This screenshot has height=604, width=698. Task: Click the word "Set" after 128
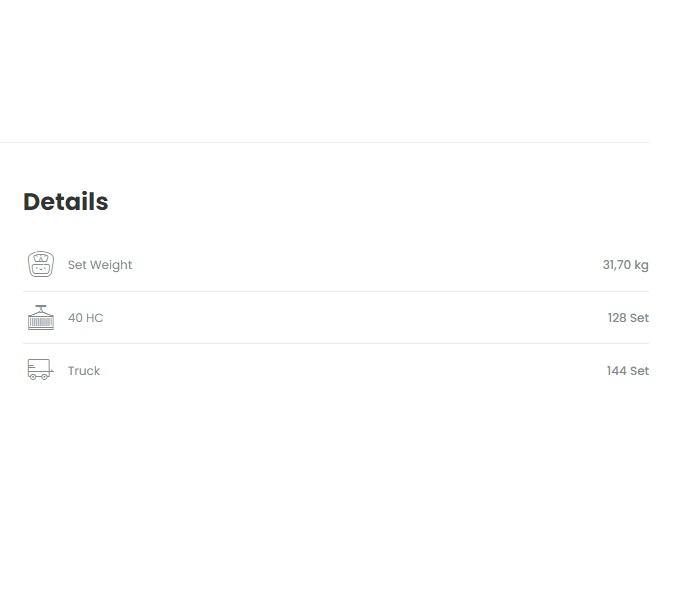click(x=639, y=318)
